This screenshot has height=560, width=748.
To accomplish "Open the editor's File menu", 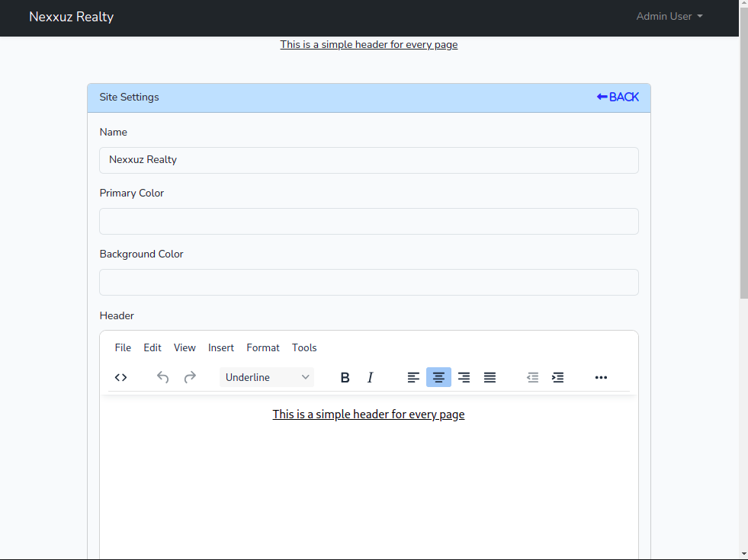I will click(x=123, y=347).
